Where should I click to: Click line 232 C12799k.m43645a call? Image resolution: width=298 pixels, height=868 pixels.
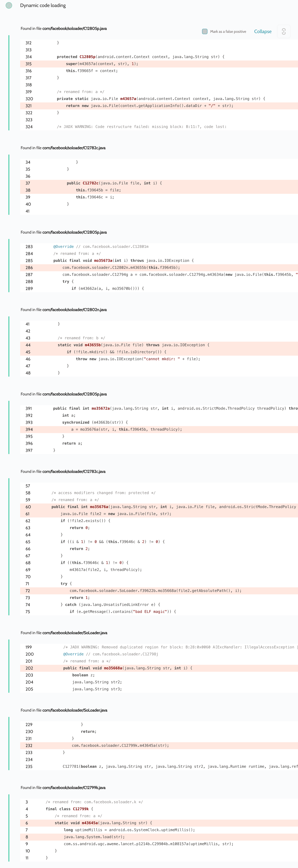120,745
